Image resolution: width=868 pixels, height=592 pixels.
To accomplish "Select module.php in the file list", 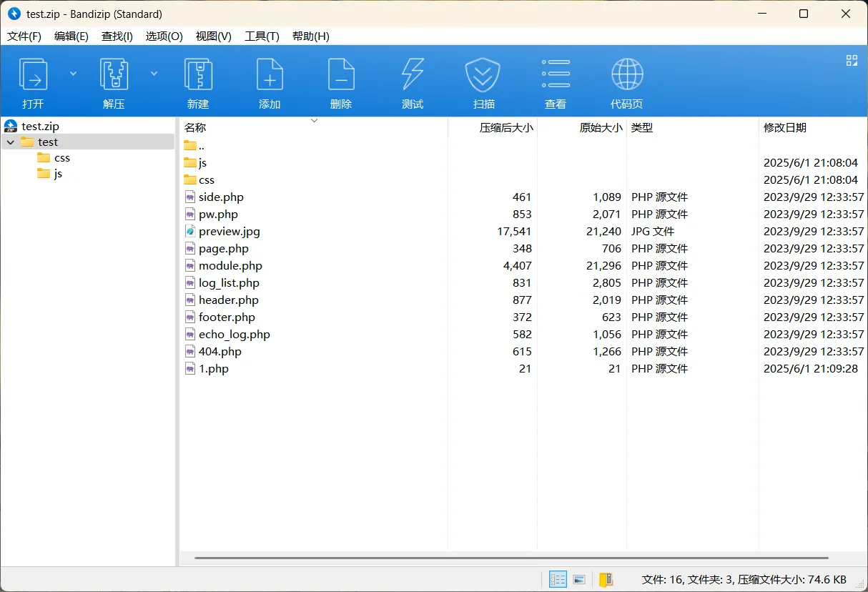I will point(230,266).
